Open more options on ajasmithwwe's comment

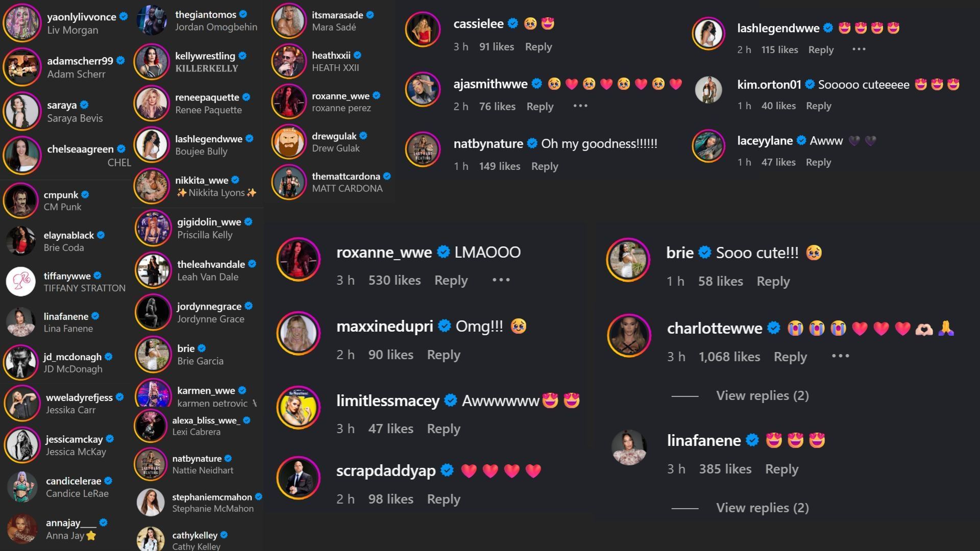(x=580, y=106)
